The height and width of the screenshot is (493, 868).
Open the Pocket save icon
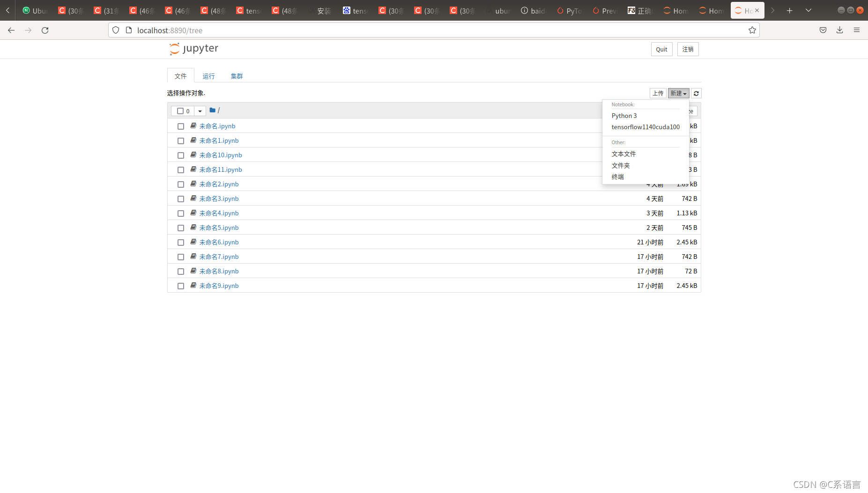[823, 30]
